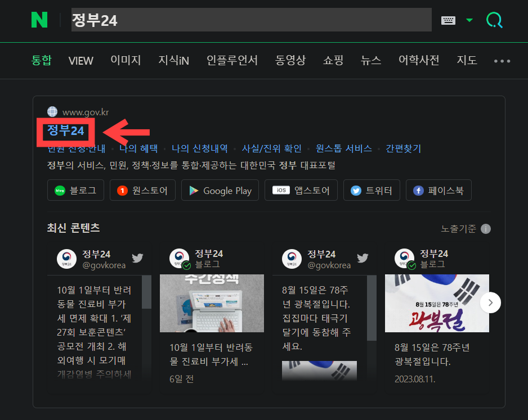Open the blog title 8월 15일은 78주년 광복절입니다

coord(432,354)
